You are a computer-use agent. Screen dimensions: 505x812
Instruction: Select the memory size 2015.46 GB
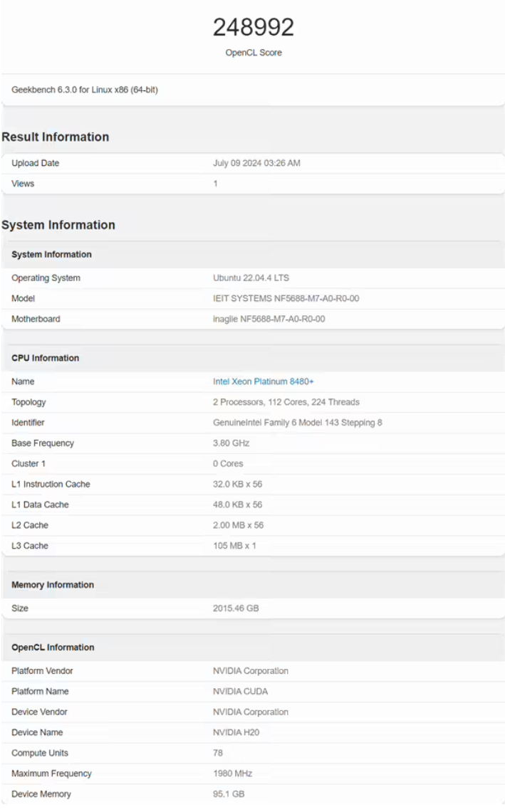235,608
